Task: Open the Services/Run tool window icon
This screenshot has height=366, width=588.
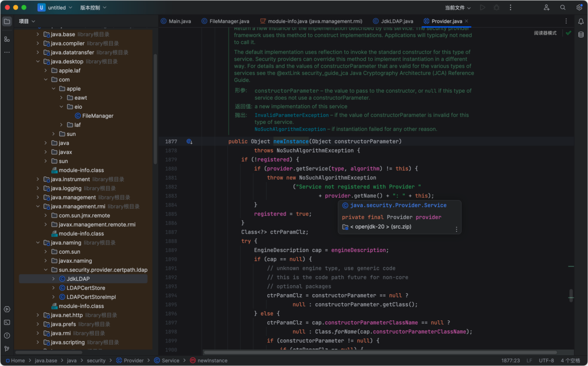Action: pos(7,309)
